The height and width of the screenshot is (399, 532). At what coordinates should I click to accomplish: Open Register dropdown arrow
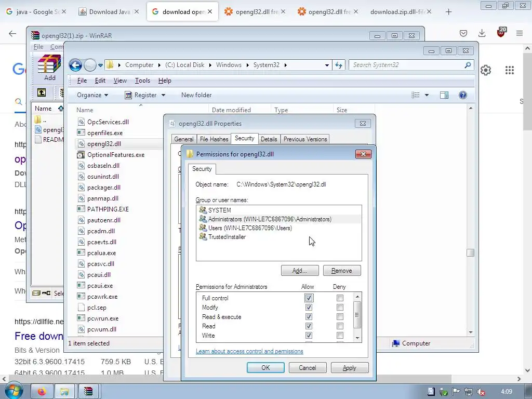point(163,95)
